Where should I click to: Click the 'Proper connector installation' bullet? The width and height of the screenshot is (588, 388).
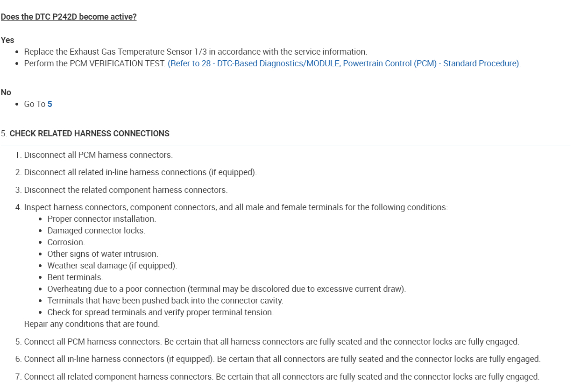tap(101, 219)
